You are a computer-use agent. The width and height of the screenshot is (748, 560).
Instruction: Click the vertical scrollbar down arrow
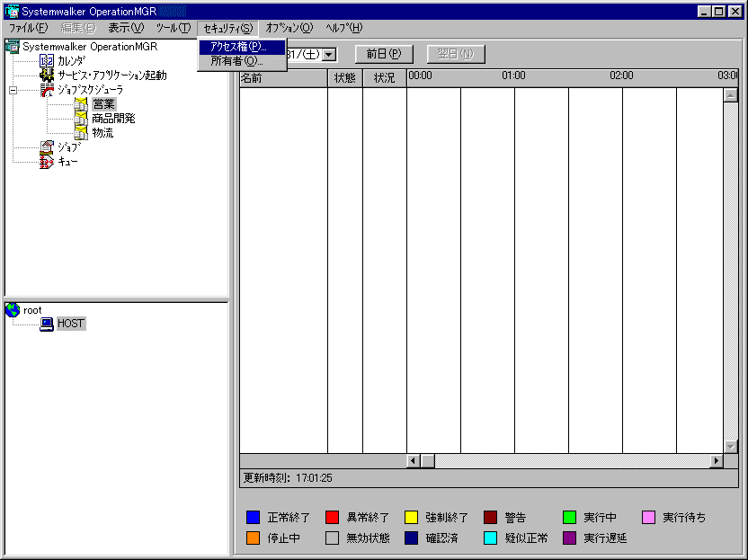[731, 447]
